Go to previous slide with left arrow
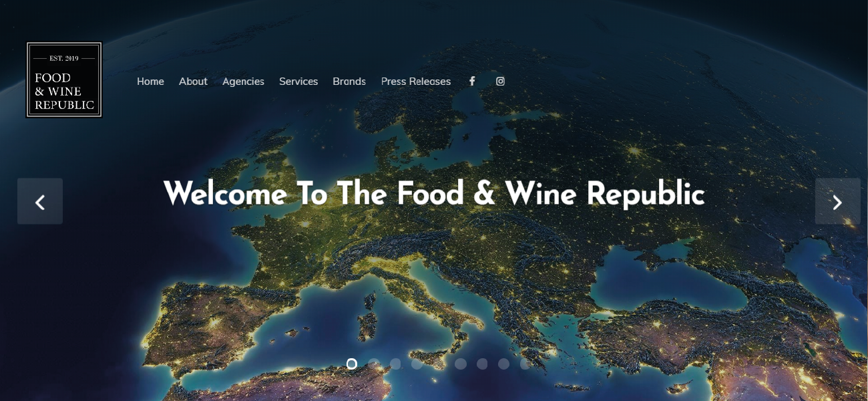The height and width of the screenshot is (401, 868). pyautogui.click(x=40, y=201)
